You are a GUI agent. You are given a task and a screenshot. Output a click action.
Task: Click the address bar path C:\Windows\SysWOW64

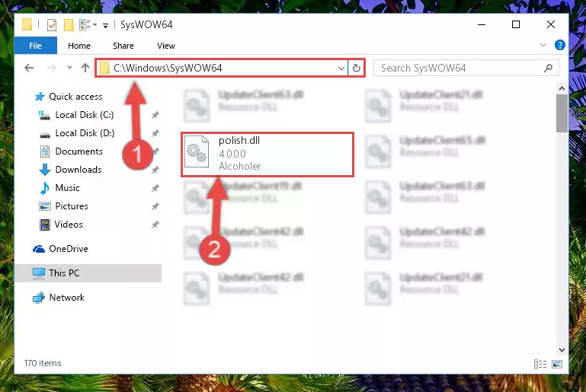[168, 68]
